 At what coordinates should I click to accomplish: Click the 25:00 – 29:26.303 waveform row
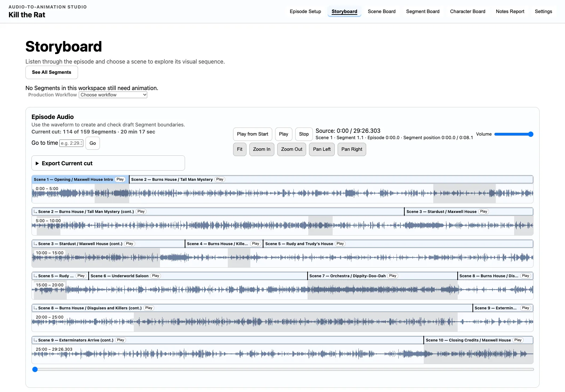(282, 354)
